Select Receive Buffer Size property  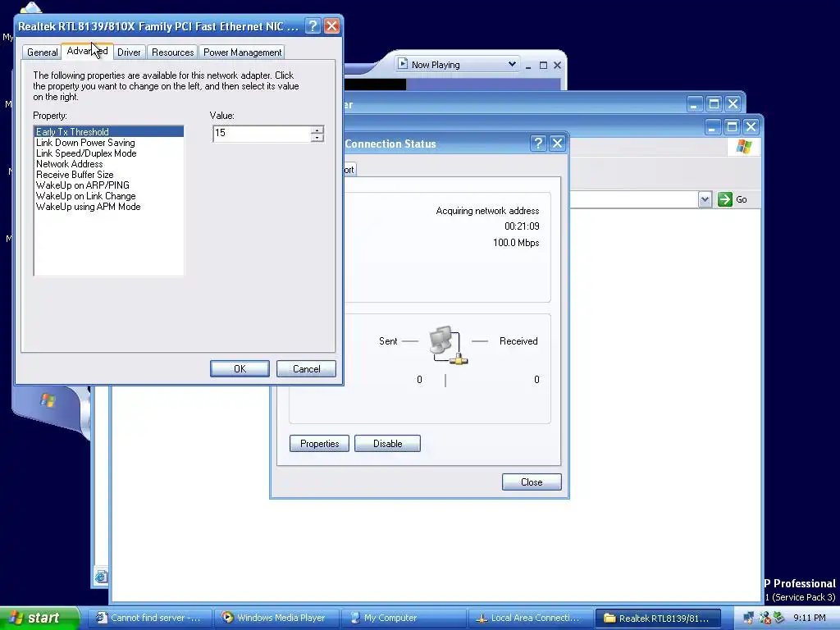click(109, 175)
